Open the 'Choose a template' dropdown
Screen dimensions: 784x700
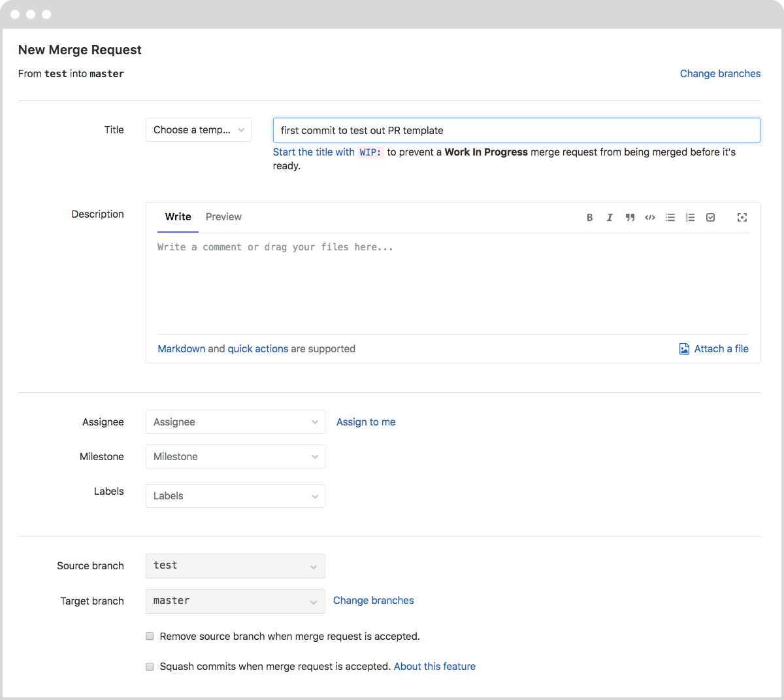[x=198, y=129]
